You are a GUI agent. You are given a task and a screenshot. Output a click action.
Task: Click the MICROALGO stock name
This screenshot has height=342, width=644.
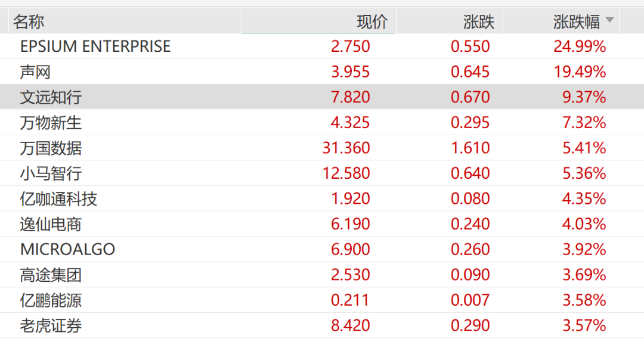pyautogui.click(x=67, y=249)
